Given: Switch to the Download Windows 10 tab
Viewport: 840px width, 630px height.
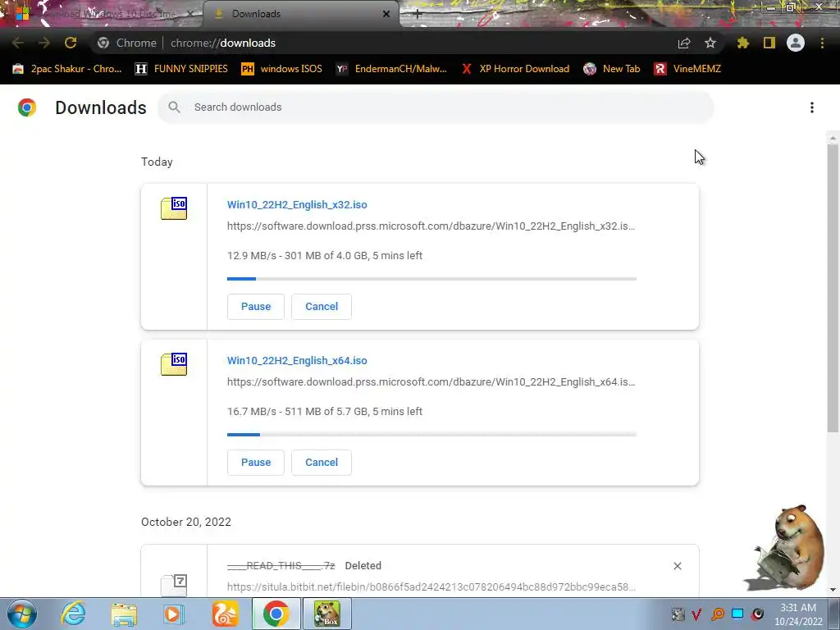Looking at the screenshot, I should [109, 14].
